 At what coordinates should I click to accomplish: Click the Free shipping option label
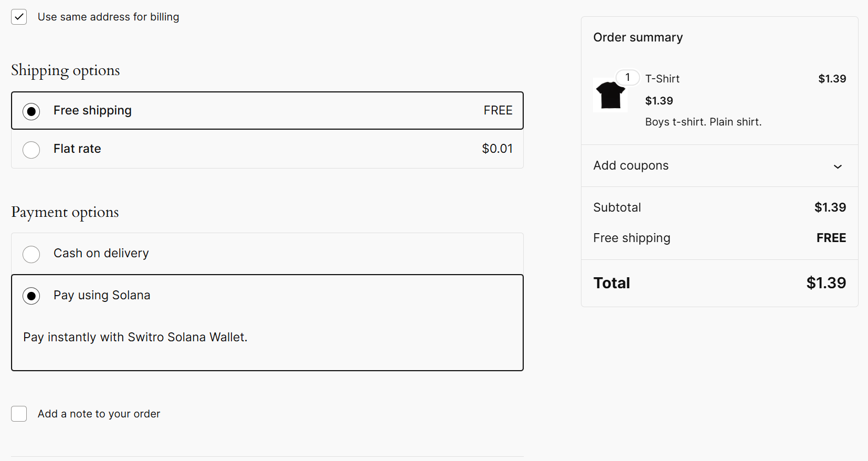point(92,110)
